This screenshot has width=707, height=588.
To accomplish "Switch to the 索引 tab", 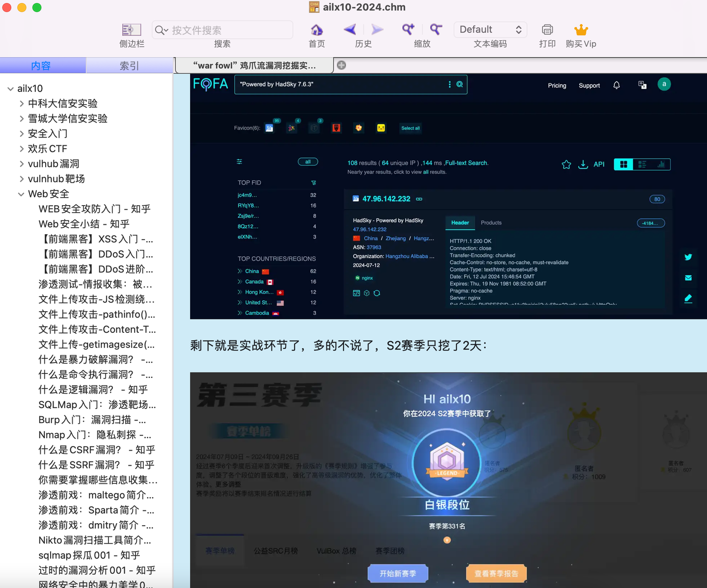I will pos(129,65).
